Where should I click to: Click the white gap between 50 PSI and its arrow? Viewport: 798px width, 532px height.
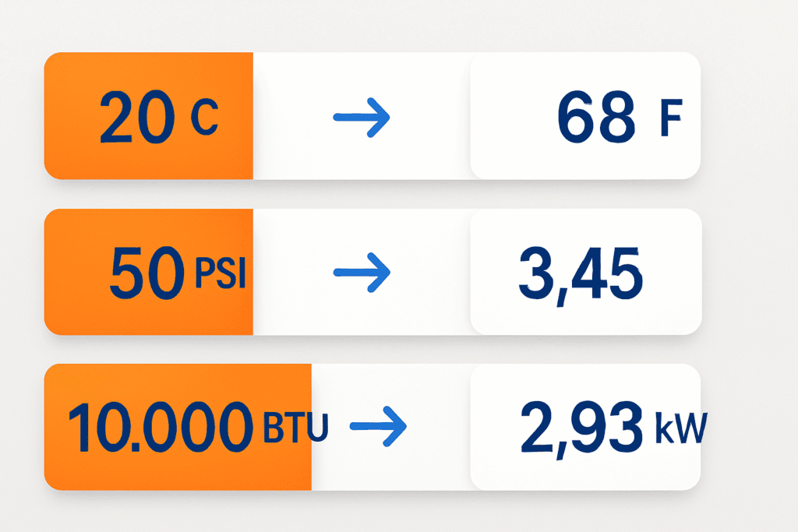[x=293, y=272]
